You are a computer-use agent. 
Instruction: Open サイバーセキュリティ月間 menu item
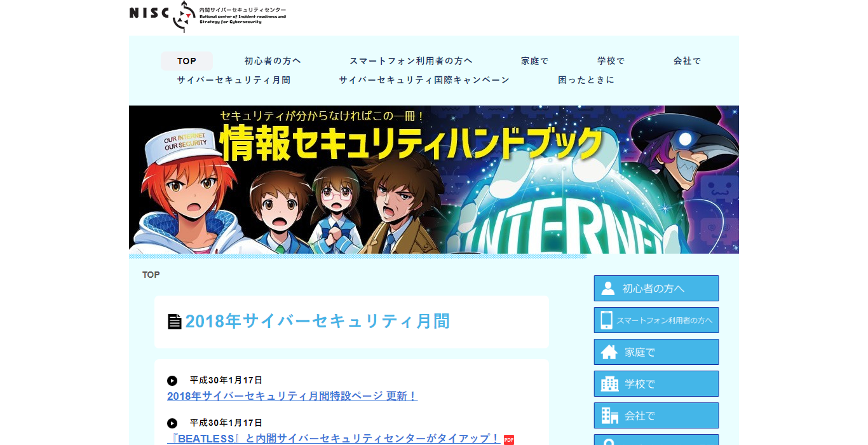tap(234, 80)
